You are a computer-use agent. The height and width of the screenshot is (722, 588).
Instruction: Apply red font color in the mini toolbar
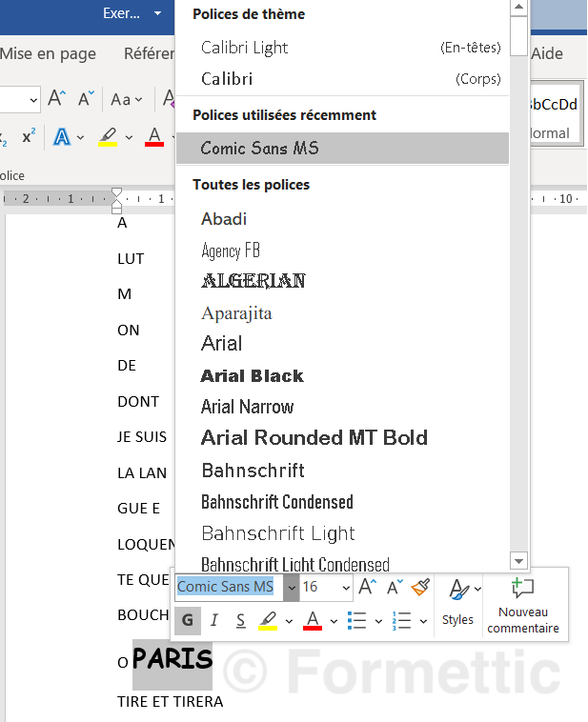pyautogui.click(x=313, y=621)
